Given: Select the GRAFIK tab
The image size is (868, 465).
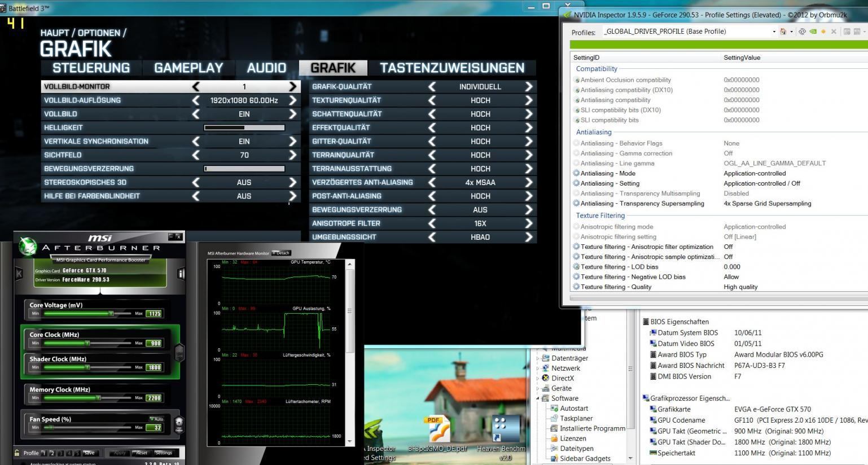Looking at the screenshot, I should 333,68.
